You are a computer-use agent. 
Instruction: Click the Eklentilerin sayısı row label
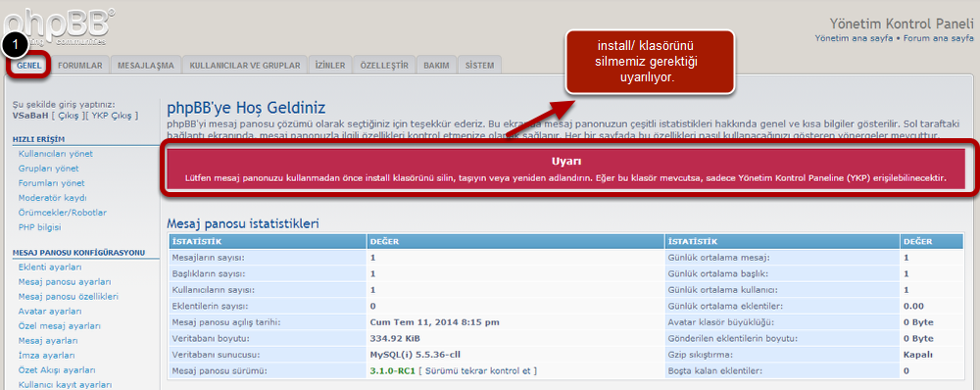pos(210,307)
